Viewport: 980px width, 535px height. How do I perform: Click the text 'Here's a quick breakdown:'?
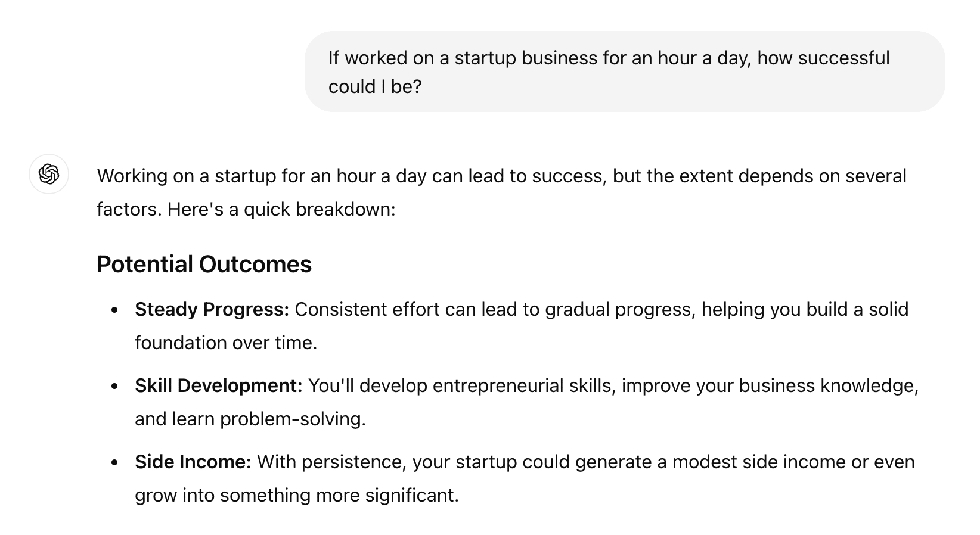(281, 210)
